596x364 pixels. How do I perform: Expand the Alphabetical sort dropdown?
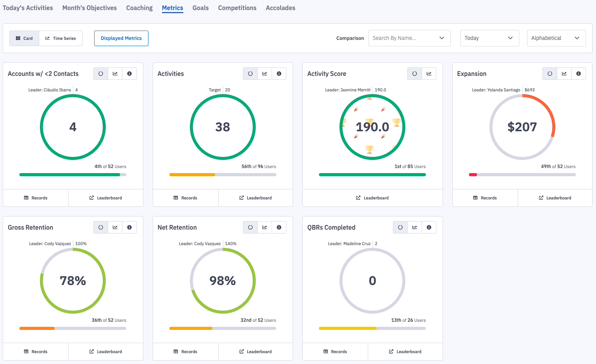pyautogui.click(x=556, y=38)
